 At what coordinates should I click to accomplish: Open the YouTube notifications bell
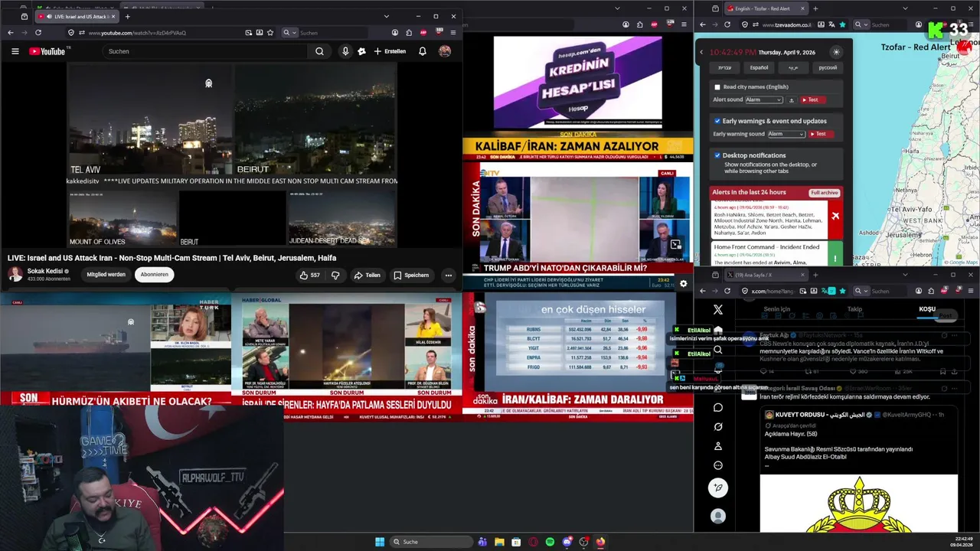(x=422, y=51)
